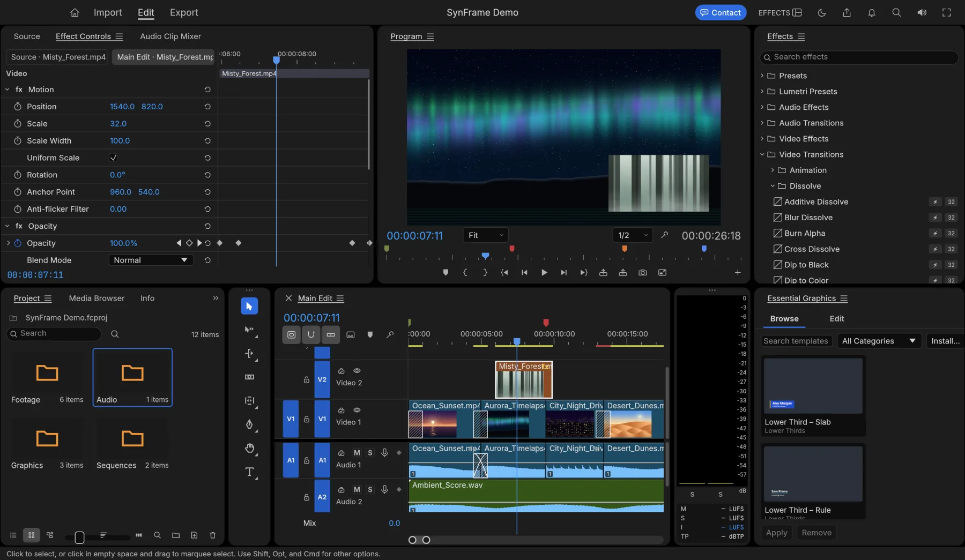Toggle dark mode moon icon
Viewport: 965px width, 560px height.
(x=822, y=12)
